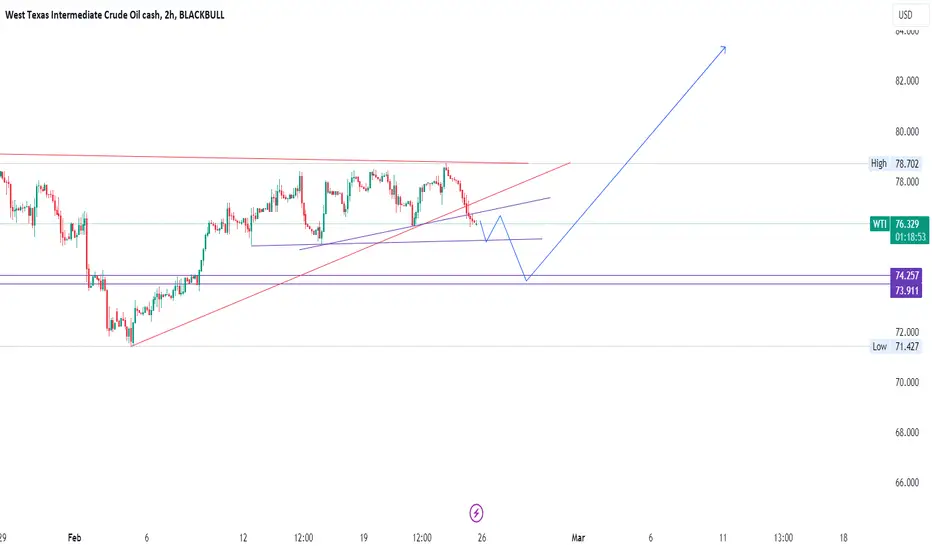
Task: Click the countdown timer 01:18:53 label
Action: (910, 237)
